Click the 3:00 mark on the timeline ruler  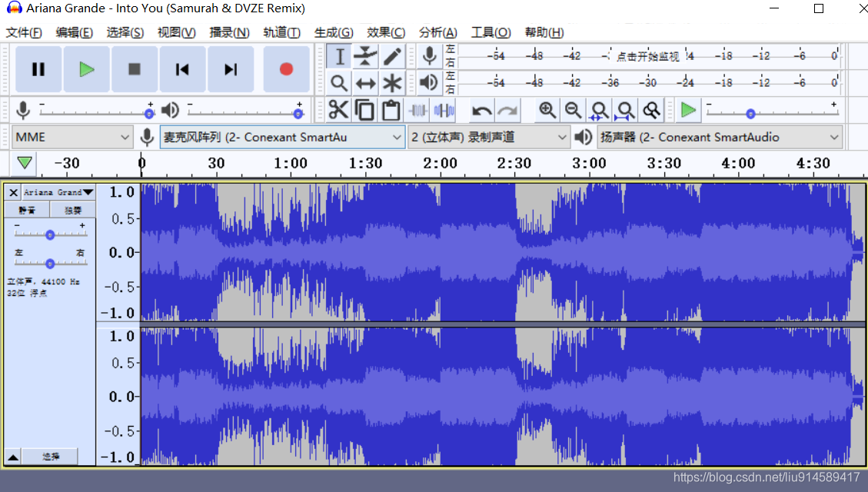coord(589,163)
